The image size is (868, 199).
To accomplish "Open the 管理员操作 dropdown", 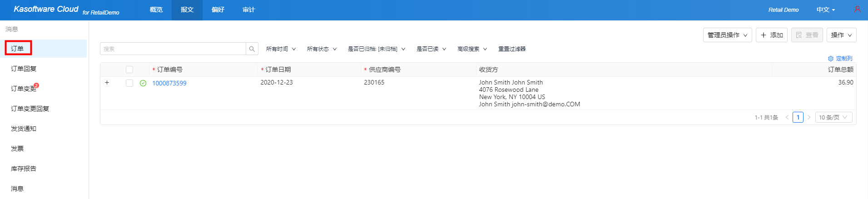I will [727, 35].
